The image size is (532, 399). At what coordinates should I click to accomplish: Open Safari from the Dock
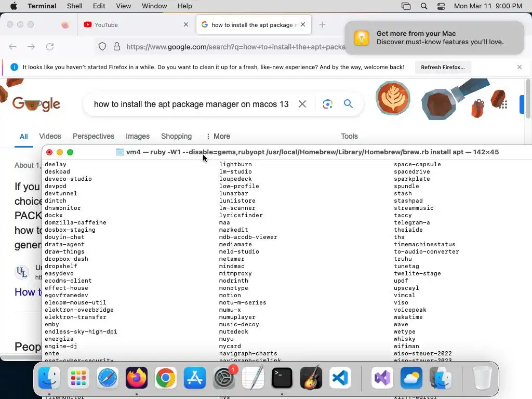[x=108, y=378]
